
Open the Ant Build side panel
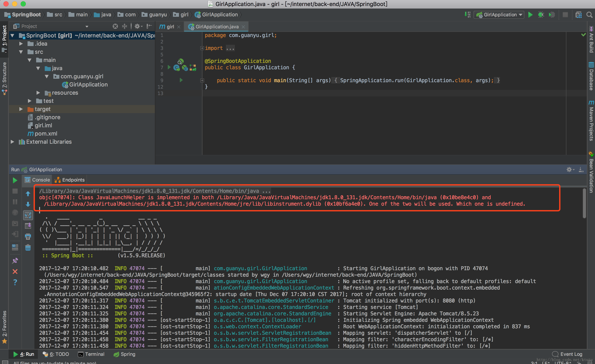tap(591, 39)
